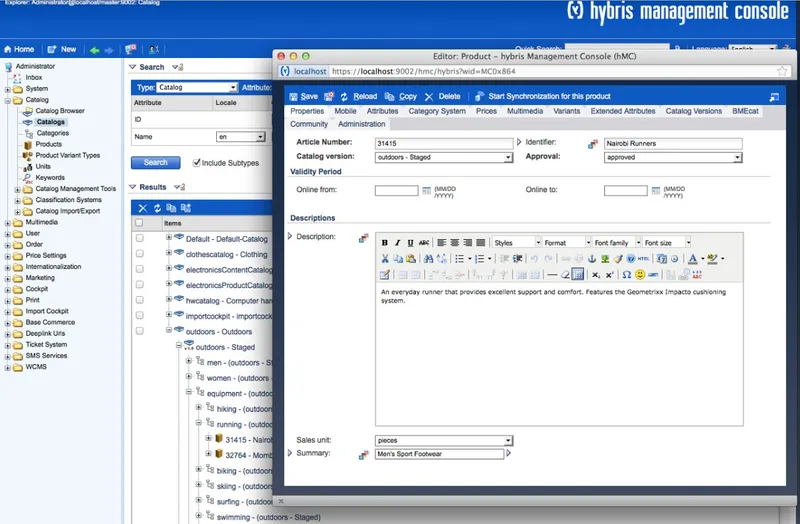The width and height of the screenshot is (800, 524).
Task: Check the hwcatalog row checkbox
Action: coord(140,300)
